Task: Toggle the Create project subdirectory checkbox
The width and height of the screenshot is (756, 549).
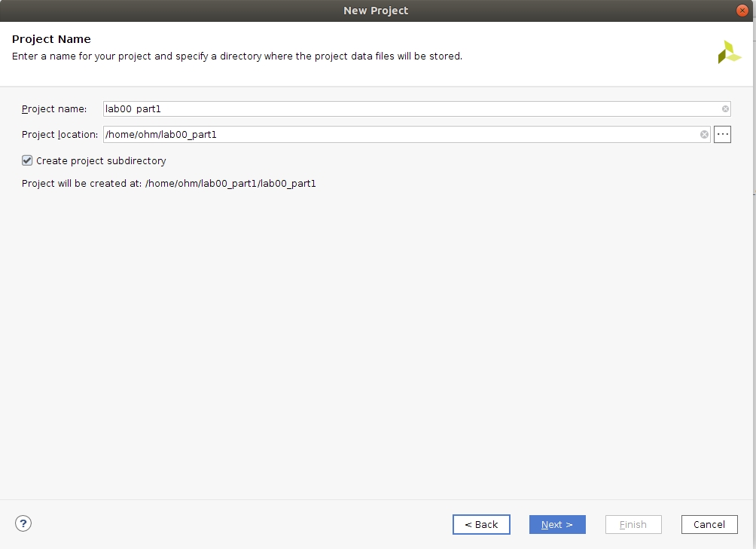Action: 27,160
